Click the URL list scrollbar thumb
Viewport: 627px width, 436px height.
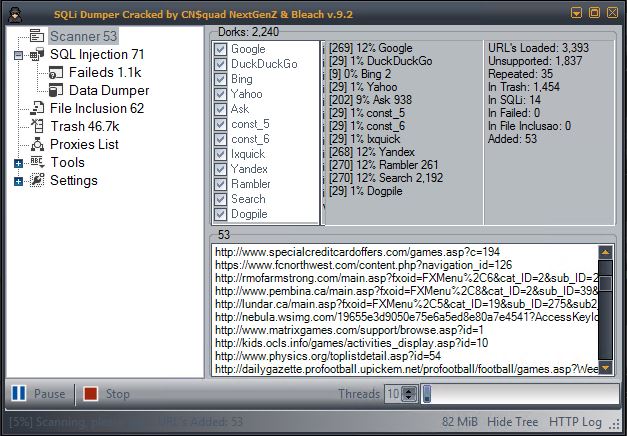coord(605,283)
